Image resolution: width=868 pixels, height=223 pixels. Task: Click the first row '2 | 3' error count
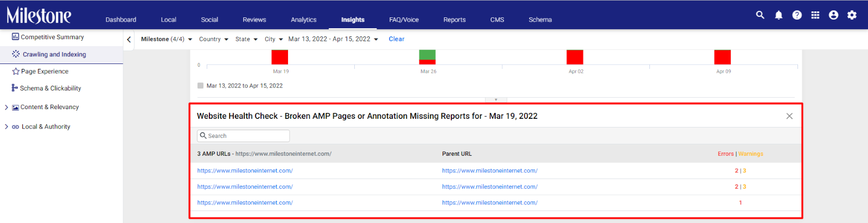[741, 170]
